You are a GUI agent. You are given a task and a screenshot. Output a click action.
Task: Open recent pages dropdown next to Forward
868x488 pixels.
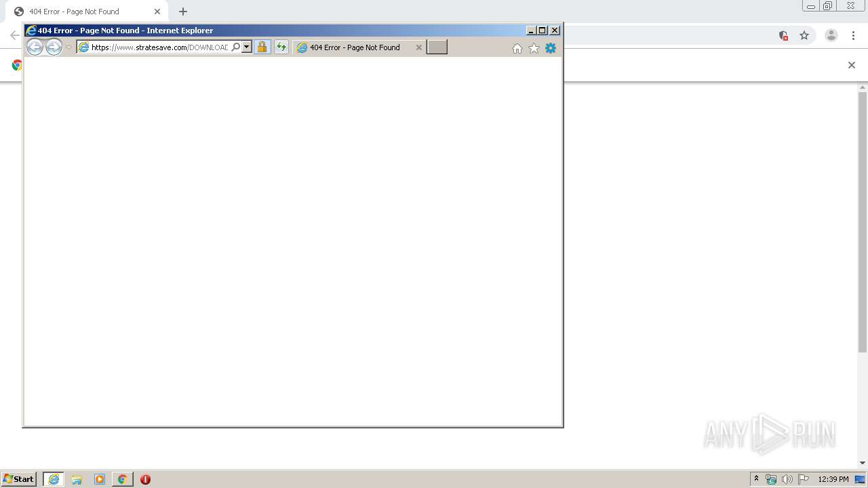point(68,47)
